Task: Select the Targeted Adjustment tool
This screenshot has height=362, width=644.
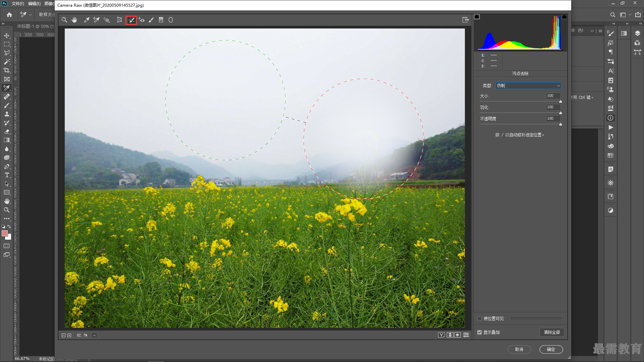Action: click(x=107, y=20)
